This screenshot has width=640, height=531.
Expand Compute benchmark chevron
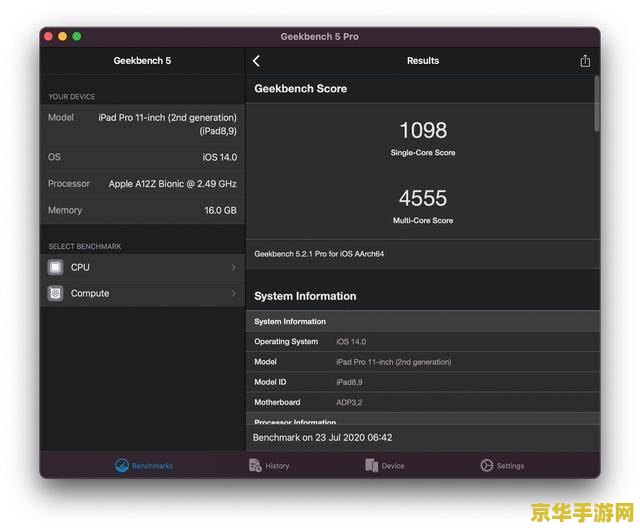[233, 293]
